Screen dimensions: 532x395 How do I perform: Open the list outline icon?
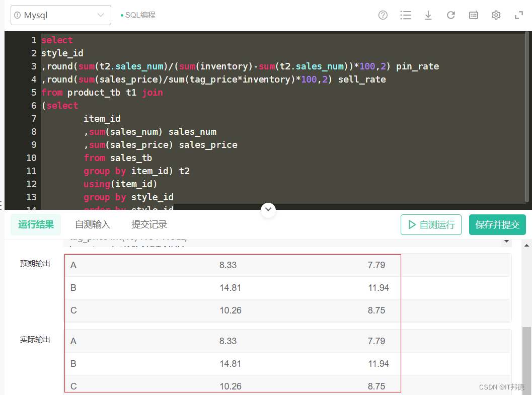pos(406,15)
